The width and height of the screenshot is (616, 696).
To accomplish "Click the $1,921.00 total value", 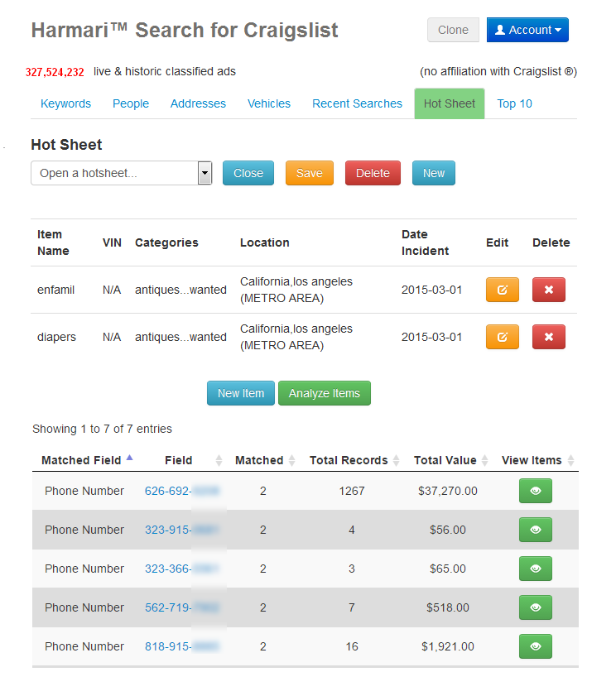I will click(448, 646).
